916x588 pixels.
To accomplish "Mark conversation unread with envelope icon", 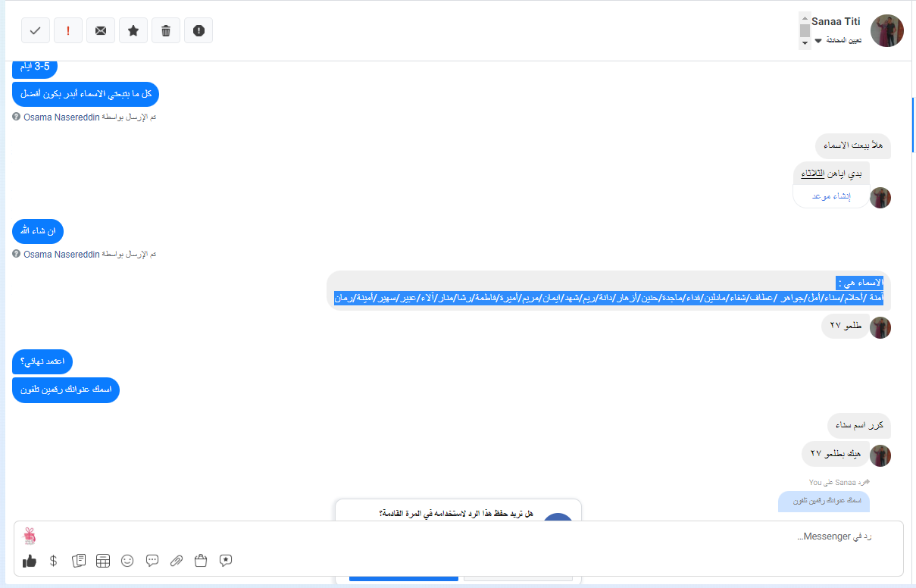I will pyautogui.click(x=101, y=30).
